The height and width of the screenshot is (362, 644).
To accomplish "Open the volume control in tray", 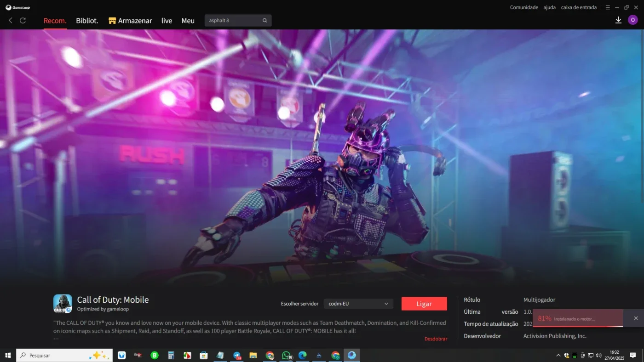I will [598, 355].
